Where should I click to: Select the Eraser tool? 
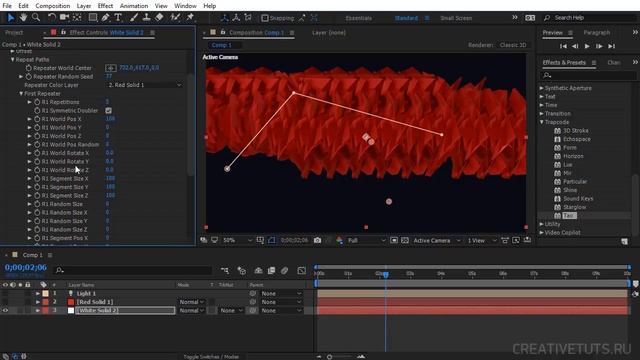159,17
